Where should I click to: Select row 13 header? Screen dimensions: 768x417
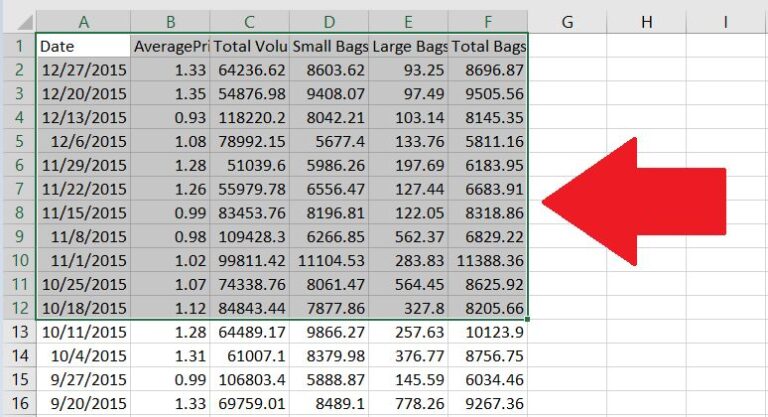[18, 331]
